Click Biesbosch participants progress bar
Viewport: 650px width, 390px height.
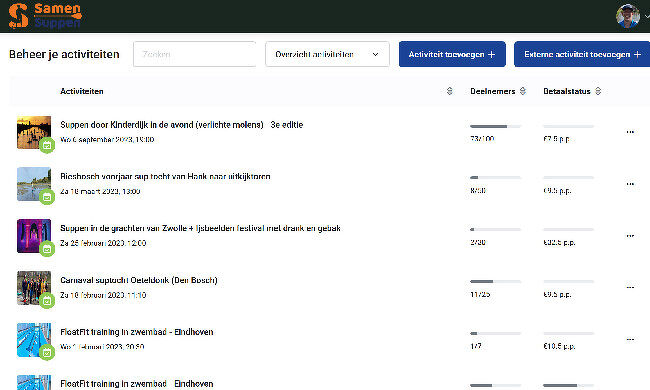coord(495,177)
